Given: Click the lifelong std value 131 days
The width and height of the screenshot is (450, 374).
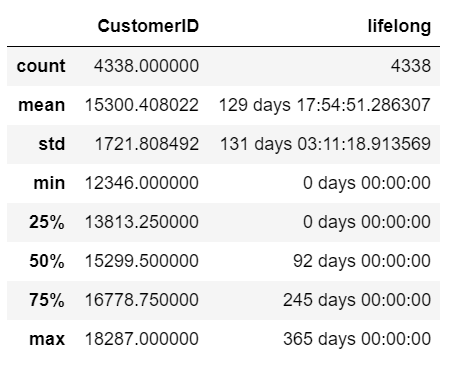Looking at the screenshot, I should point(325,144).
